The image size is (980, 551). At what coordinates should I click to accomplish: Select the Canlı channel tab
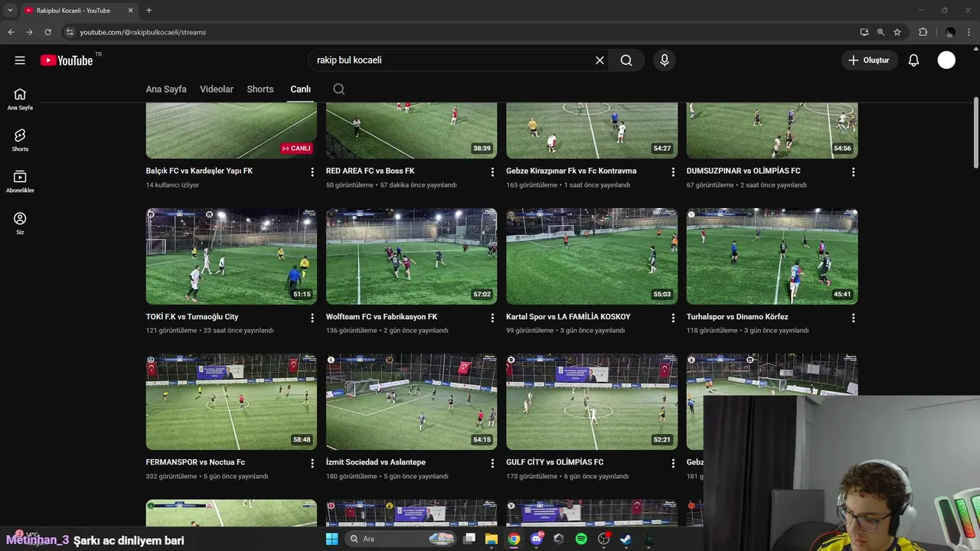coord(300,89)
